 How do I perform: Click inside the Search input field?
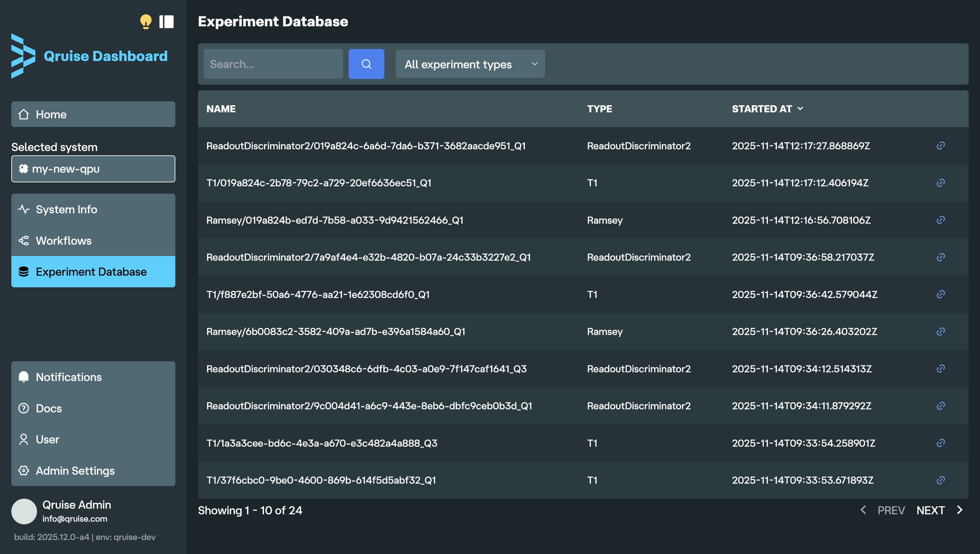click(x=273, y=64)
